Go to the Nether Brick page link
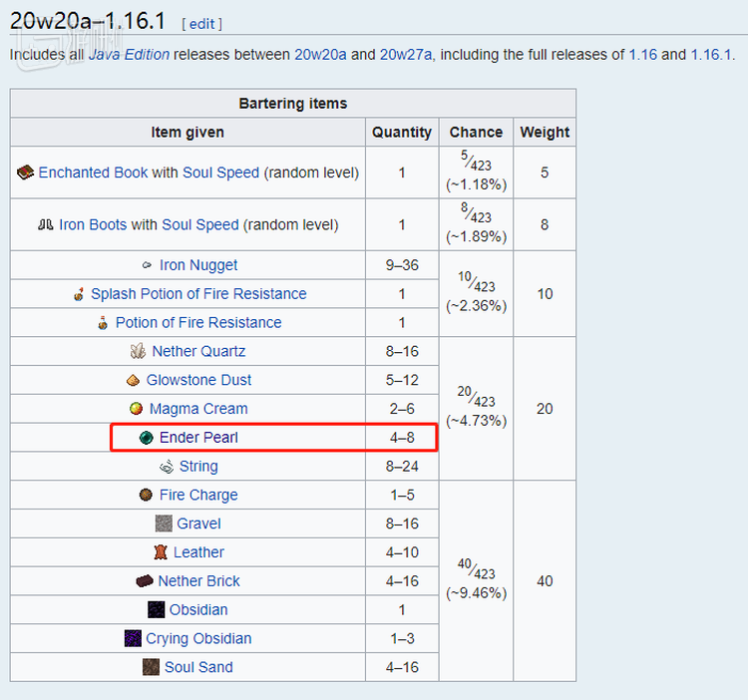Viewport: 748px width, 700px height. (x=198, y=581)
